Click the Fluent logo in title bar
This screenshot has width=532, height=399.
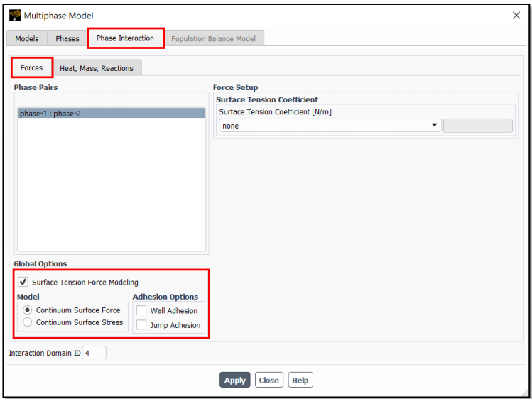(15, 16)
